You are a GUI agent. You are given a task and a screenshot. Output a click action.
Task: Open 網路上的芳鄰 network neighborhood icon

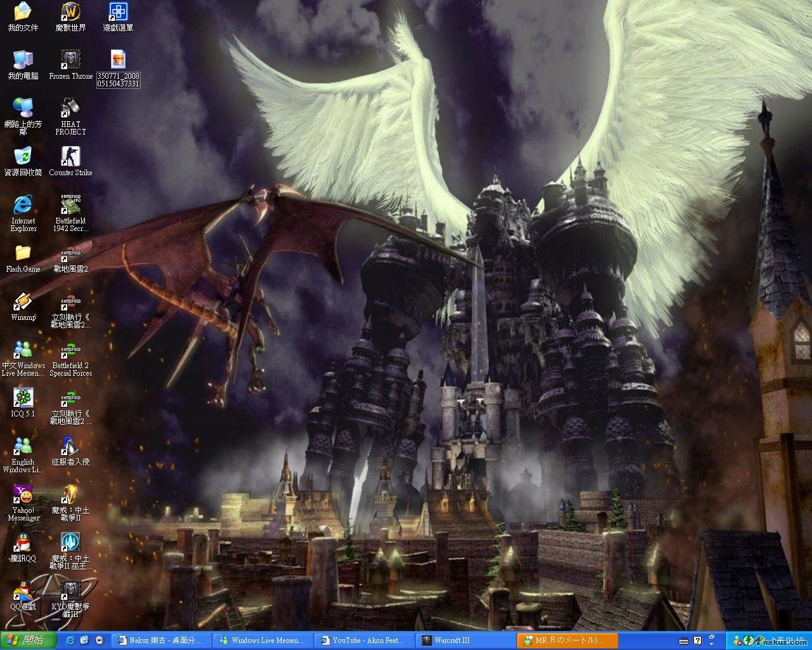tap(23, 117)
